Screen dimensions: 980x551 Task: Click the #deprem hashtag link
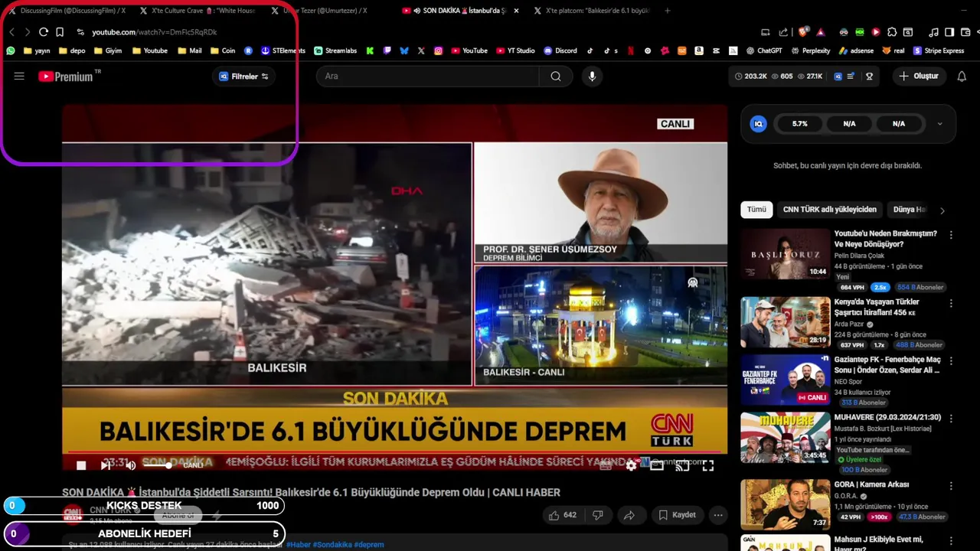pos(369,545)
